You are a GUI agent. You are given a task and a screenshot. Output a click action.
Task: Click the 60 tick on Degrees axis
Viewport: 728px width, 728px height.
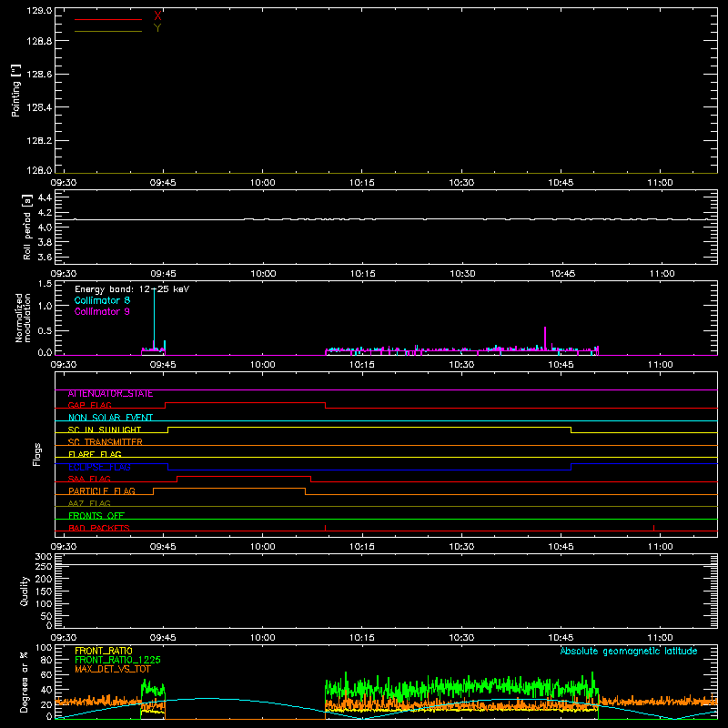pos(46,674)
